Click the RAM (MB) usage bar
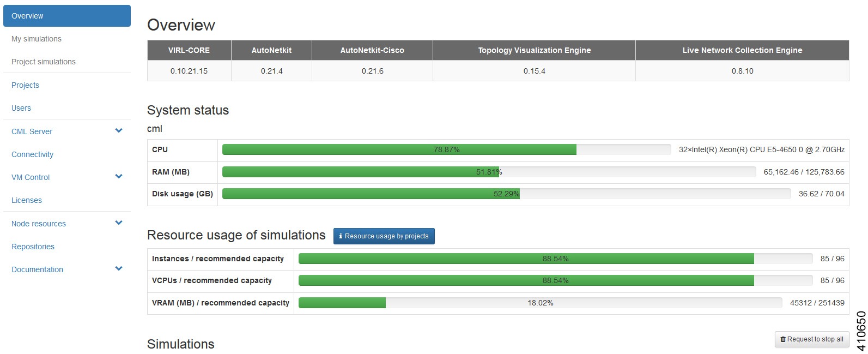Image resolution: width=868 pixels, height=354 pixels. point(489,172)
